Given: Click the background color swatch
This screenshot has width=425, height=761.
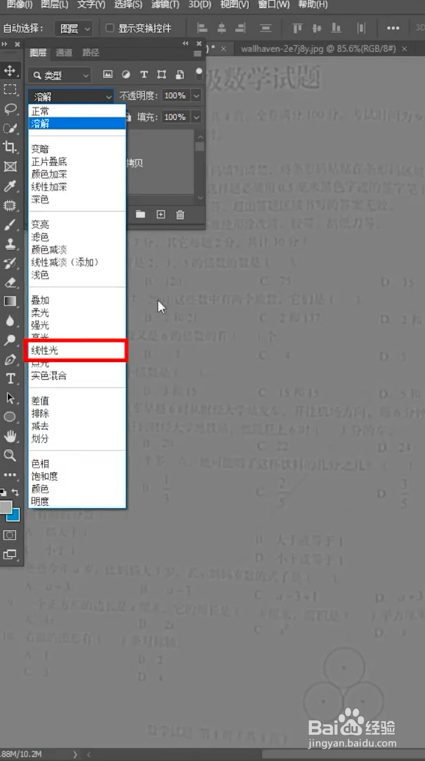Looking at the screenshot, I should click(x=15, y=515).
